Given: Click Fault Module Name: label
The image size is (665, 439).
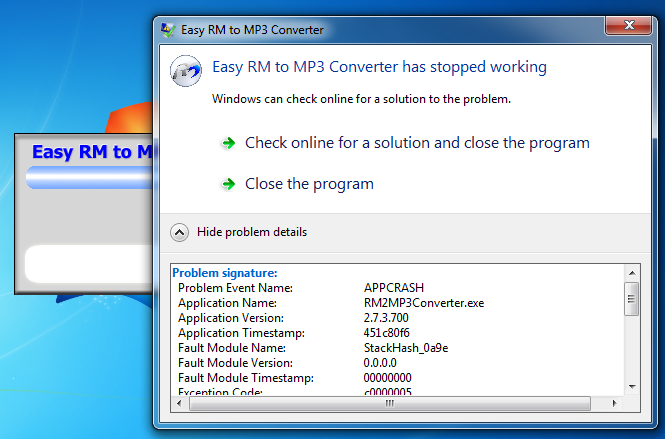Looking at the screenshot, I should [x=232, y=348].
